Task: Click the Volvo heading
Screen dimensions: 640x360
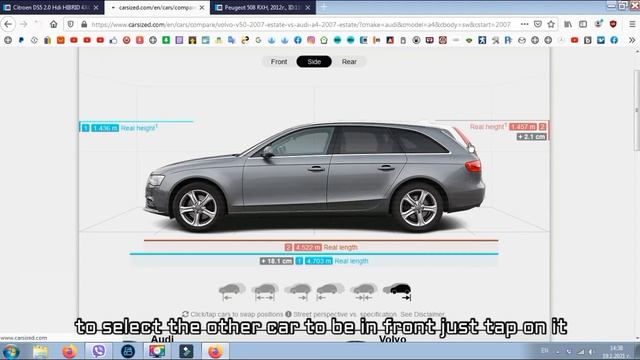Action: click(x=392, y=339)
